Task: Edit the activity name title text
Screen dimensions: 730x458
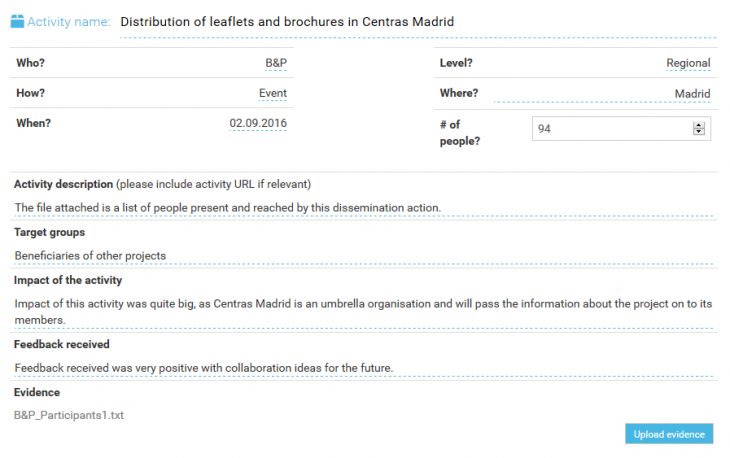Action: click(418, 22)
